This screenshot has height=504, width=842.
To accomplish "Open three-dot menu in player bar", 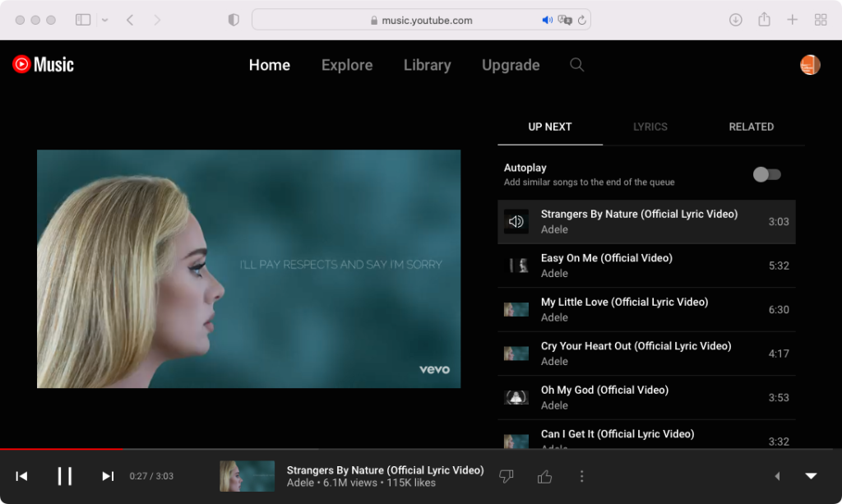I will [x=582, y=476].
